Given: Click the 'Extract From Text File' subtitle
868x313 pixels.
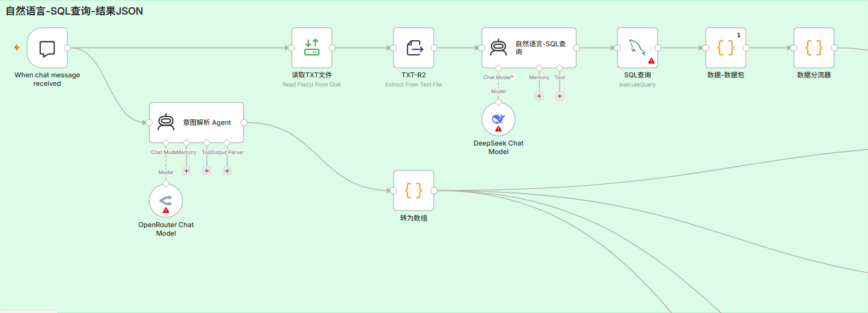Looking at the screenshot, I should pyautogui.click(x=414, y=85).
